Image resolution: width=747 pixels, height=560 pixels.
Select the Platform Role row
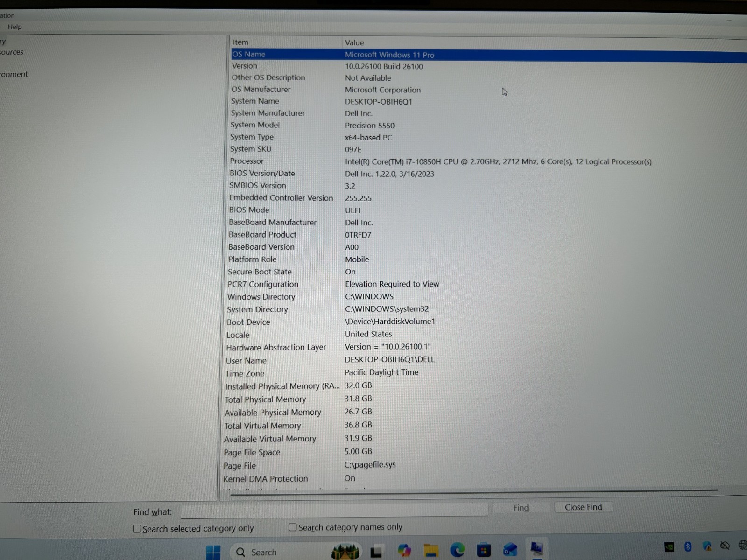pyautogui.click(x=488, y=259)
